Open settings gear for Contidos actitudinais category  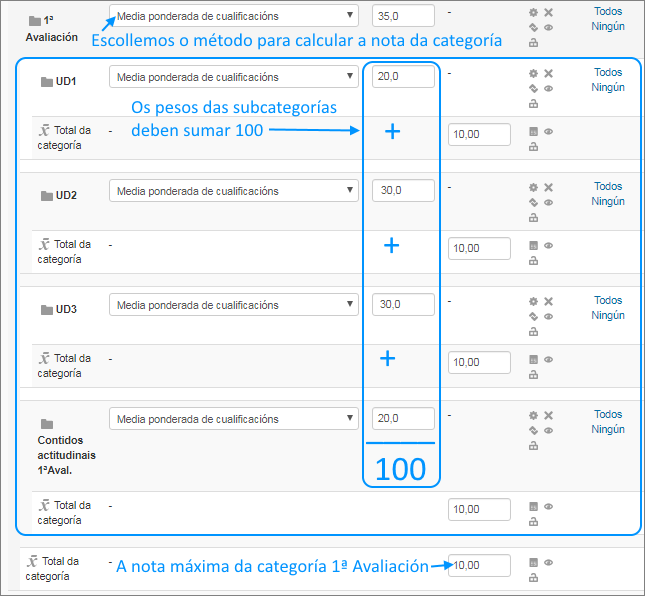[x=533, y=415]
